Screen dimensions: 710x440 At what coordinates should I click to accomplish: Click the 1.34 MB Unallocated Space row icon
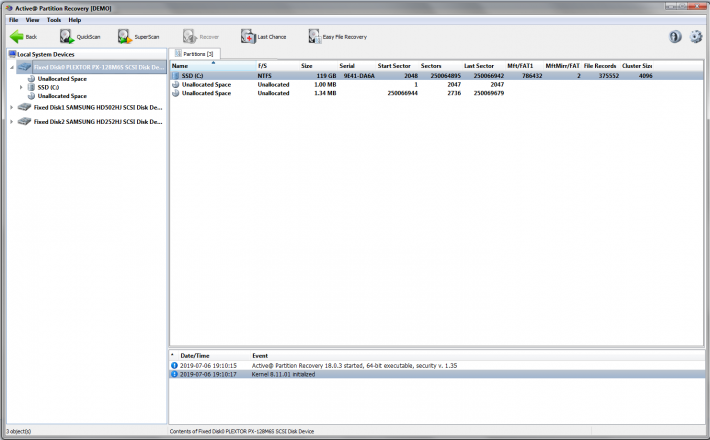(176, 93)
